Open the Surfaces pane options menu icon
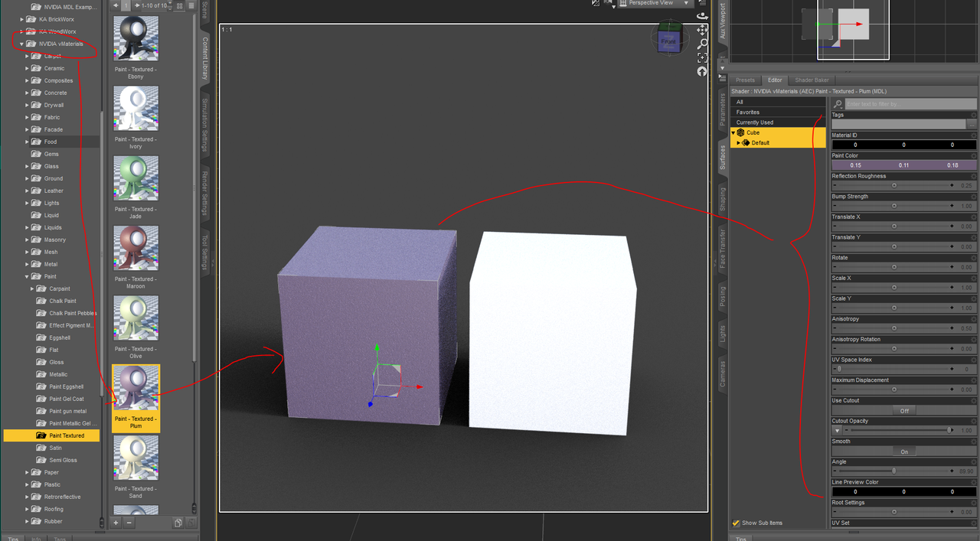The width and height of the screenshot is (980, 541). 722,78
